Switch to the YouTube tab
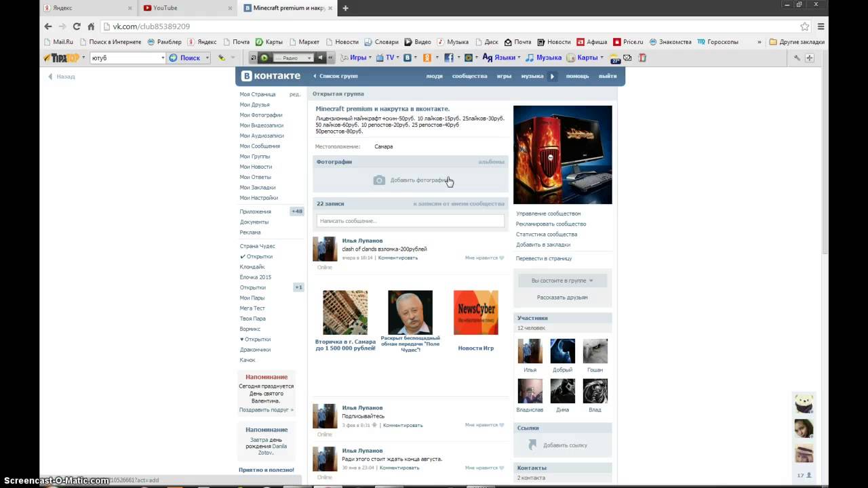The image size is (868, 488). [188, 8]
